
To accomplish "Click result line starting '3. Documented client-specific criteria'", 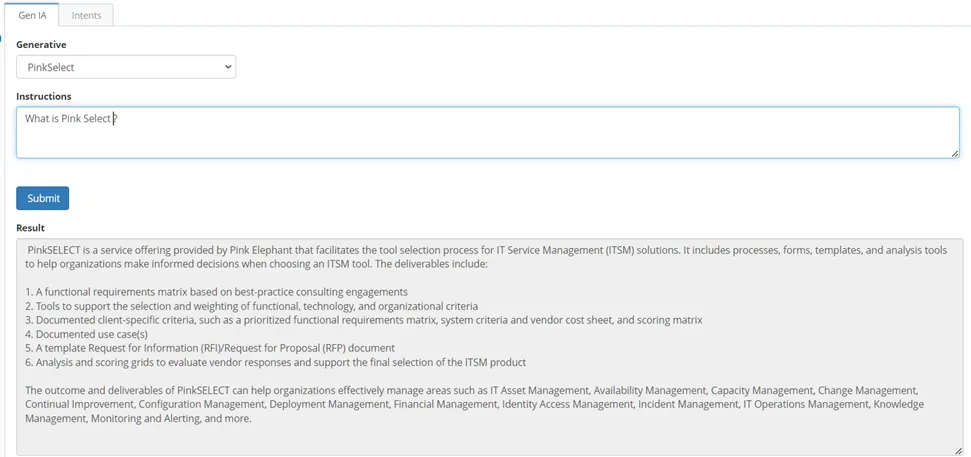I will tap(364, 320).
